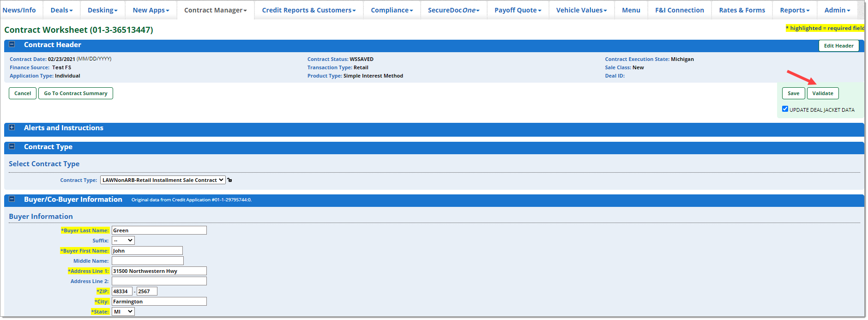This screenshot has width=868, height=320.
Task: Click the Contract Date 02/23/2021 value
Action: pos(61,59)
